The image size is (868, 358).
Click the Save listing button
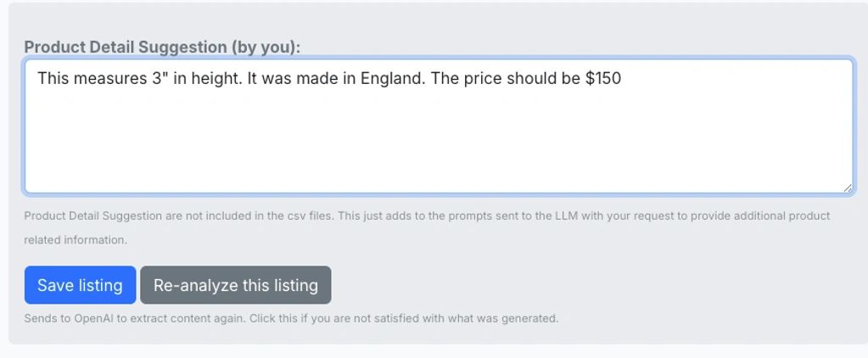(x=80, y=285)
